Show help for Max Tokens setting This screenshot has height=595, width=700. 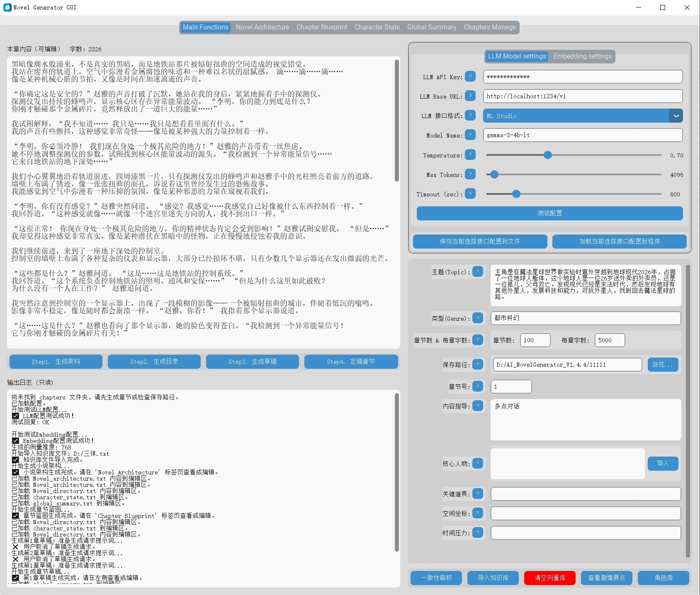470,174
